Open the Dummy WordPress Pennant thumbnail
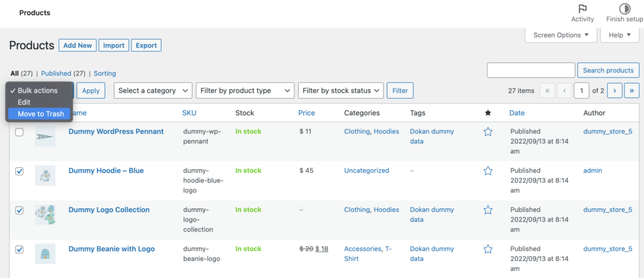 (45, 136)
